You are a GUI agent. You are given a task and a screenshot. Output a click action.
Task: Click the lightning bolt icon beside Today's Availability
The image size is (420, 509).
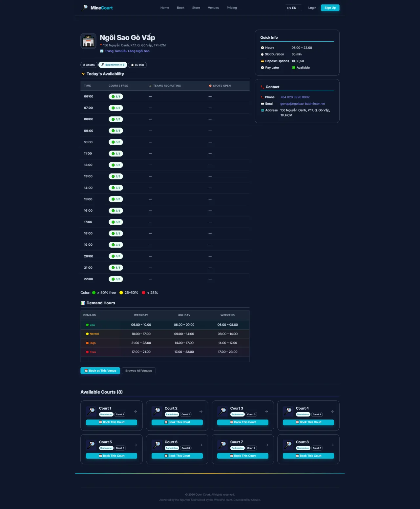tap(83, 74)
